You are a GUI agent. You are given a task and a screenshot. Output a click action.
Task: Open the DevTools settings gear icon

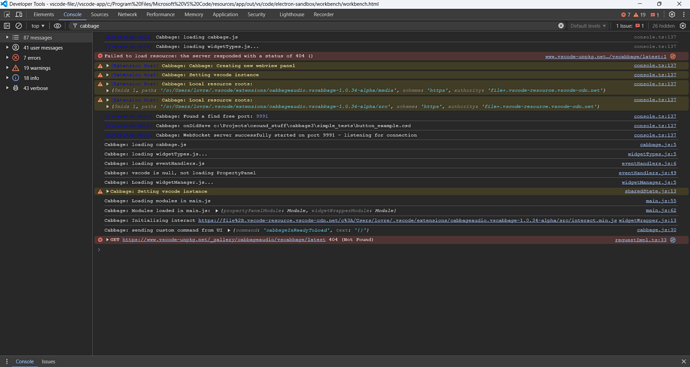pyautogui.click(x=672, y=15)
